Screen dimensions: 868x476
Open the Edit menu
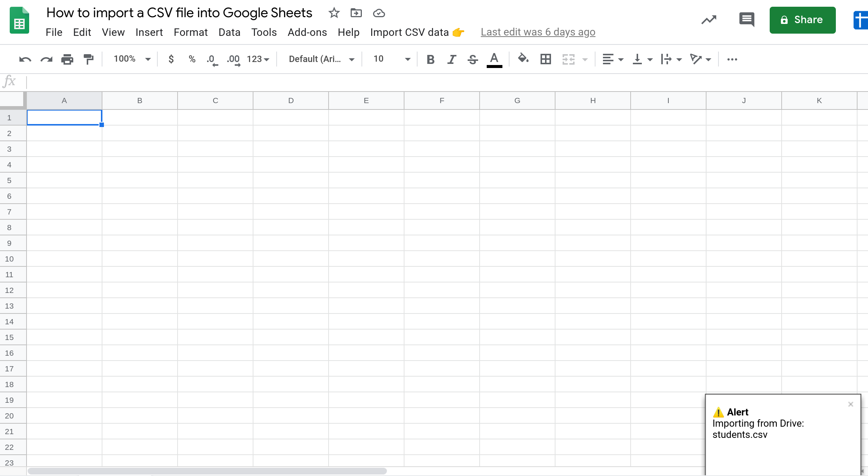[82, 32]
